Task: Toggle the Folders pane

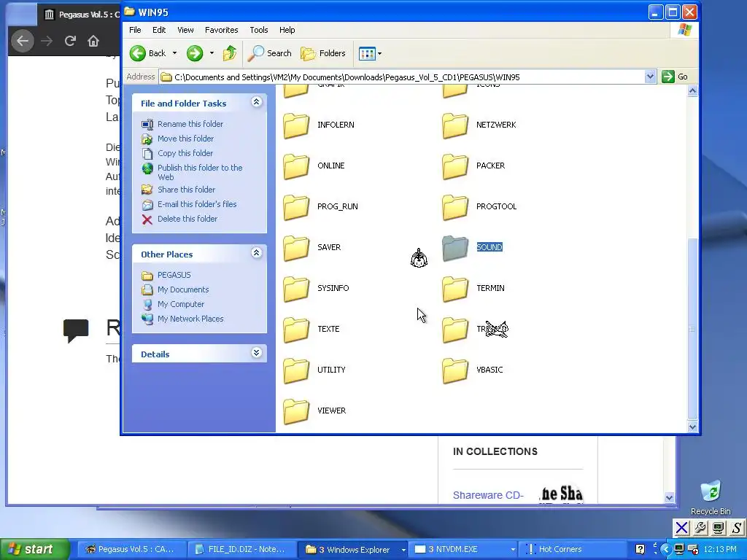Action: click(323, 53)
